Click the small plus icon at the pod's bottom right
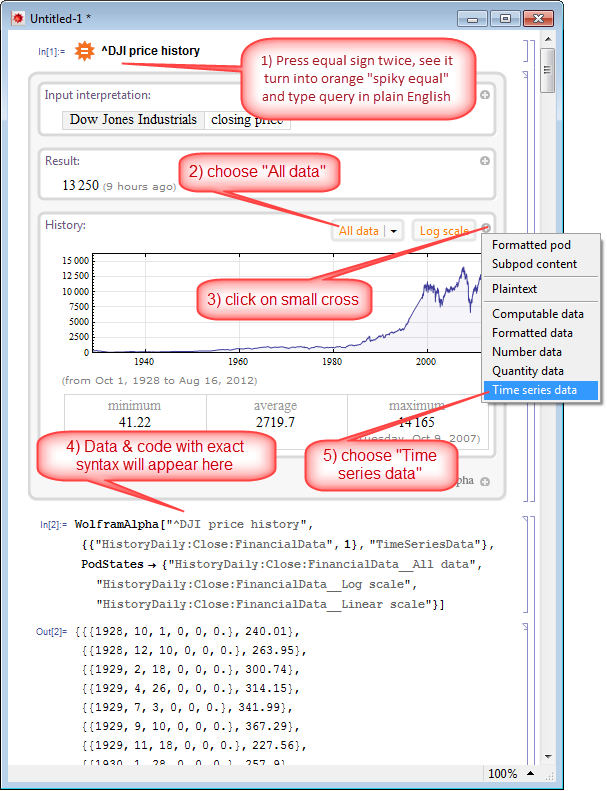The height and width of the screenshot is (791, 607). tap(485, 482)
